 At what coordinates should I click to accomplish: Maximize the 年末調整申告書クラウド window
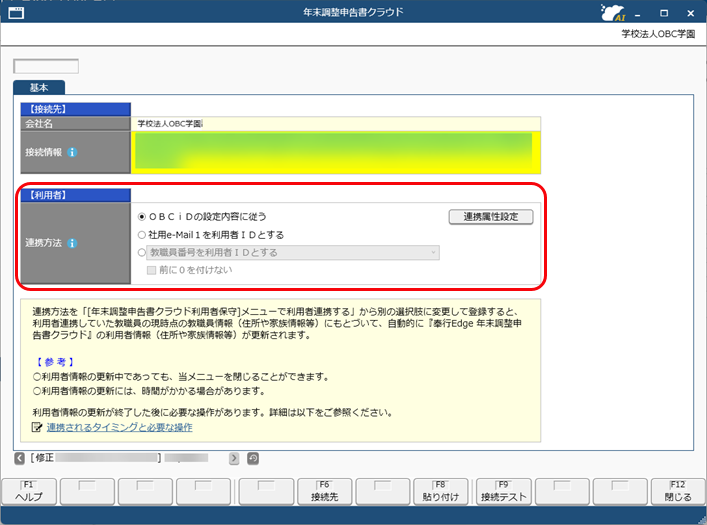click(664, 14)
